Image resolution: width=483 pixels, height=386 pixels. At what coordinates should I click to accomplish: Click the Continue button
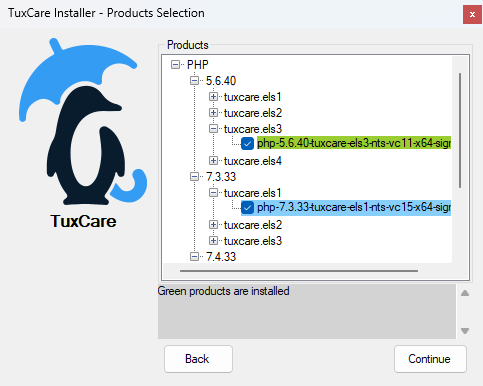430,359
